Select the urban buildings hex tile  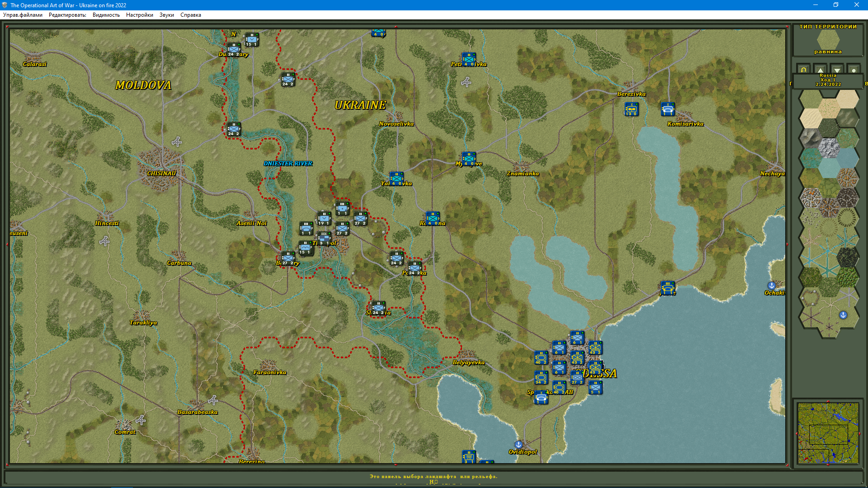pos(847,177)
